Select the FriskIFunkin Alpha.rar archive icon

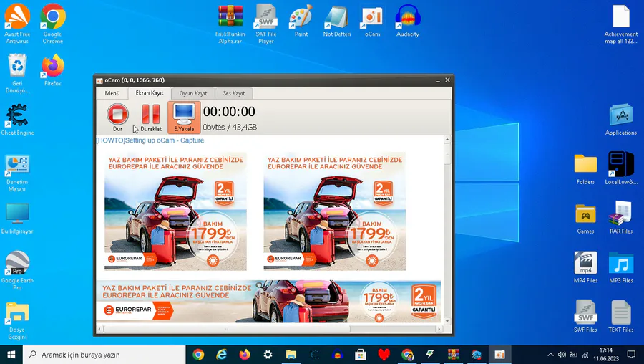click(x=230, y=24)
